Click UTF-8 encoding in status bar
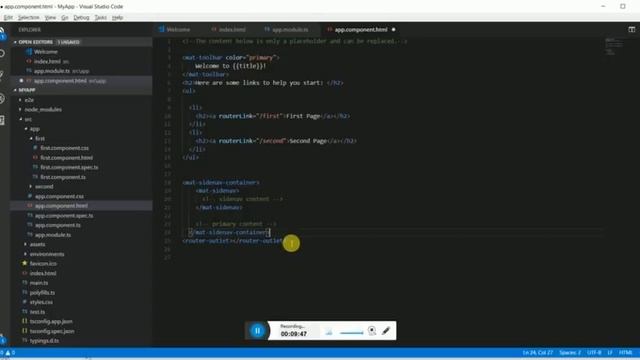The height and width of the screenshot is (360, 640). [594, 352]
